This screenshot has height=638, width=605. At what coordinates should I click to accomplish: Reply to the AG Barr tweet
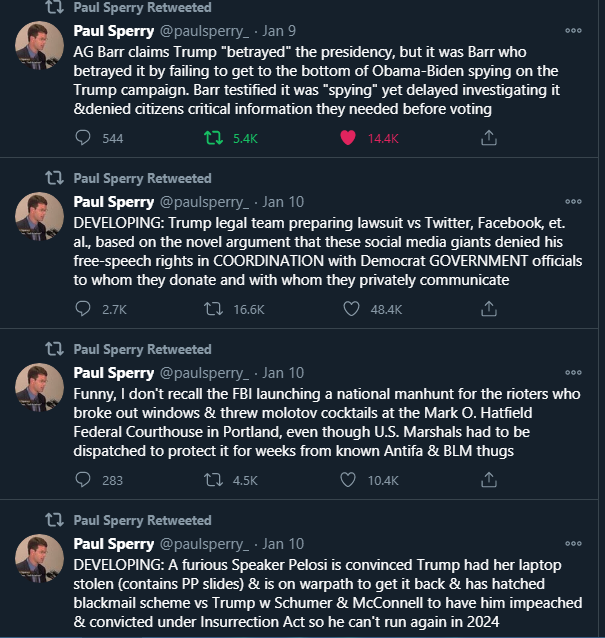pos(83,138)
